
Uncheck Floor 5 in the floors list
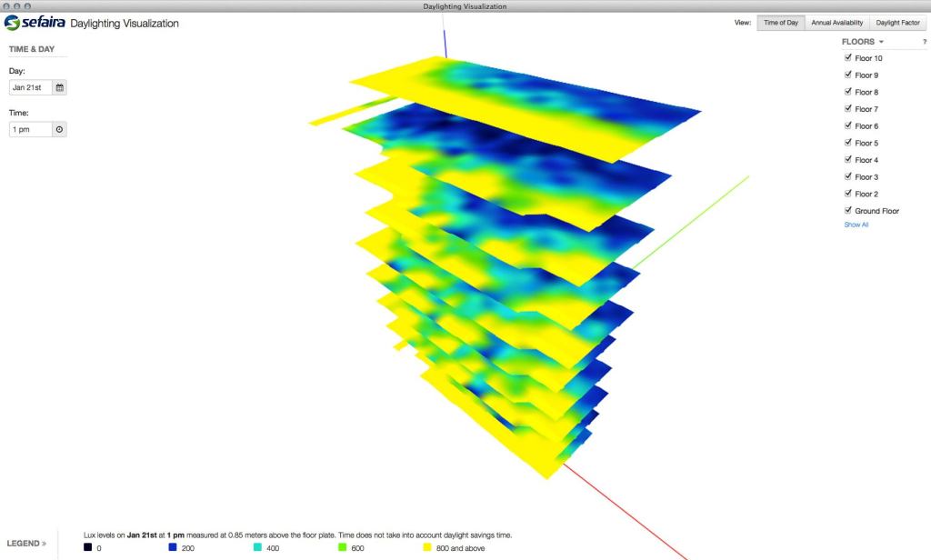(847, 143)
